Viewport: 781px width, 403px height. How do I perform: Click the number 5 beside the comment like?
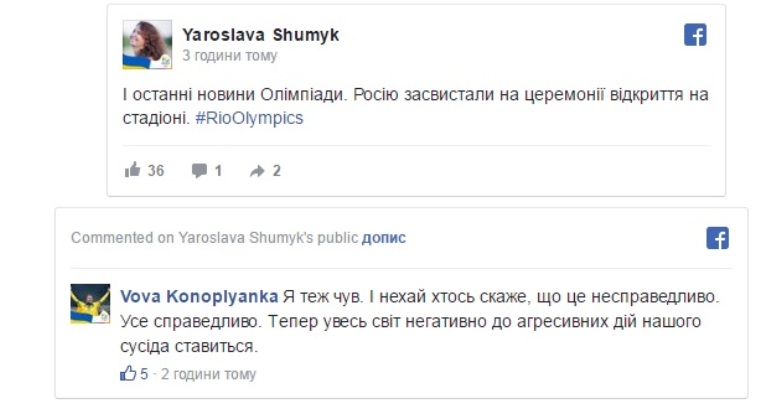pos(144,374)
